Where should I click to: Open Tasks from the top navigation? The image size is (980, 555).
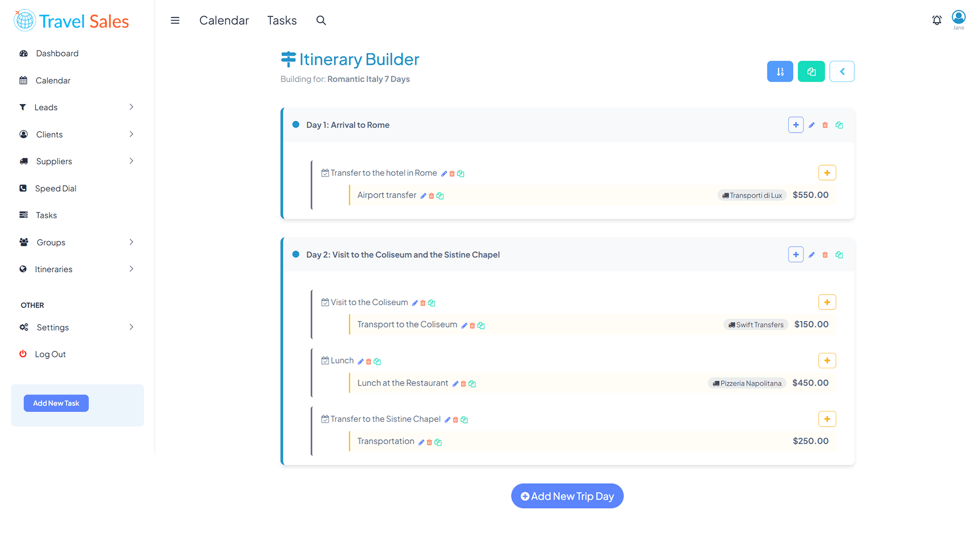point(282,20)
